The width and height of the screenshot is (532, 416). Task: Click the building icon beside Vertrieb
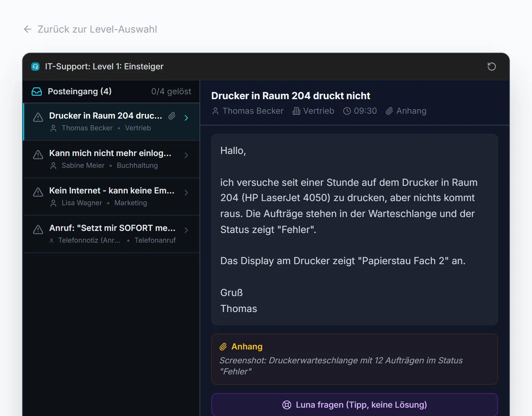coord(296,111)
